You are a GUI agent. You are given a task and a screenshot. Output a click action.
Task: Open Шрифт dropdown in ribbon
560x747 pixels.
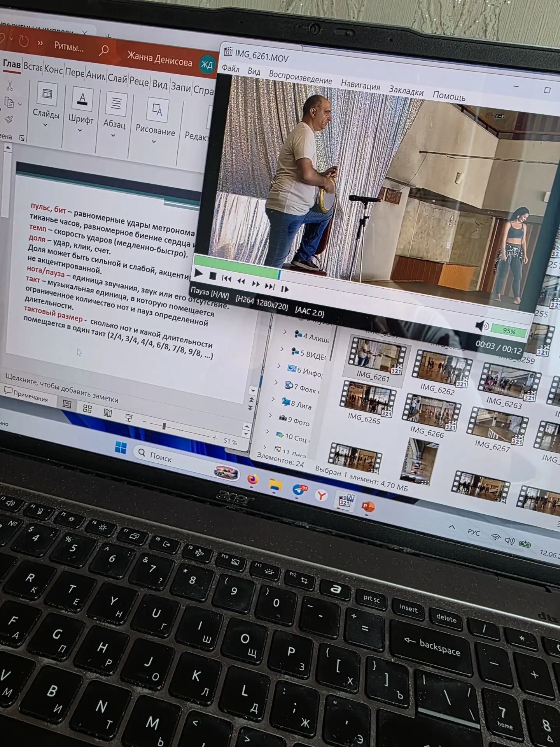tap(81, 110)
